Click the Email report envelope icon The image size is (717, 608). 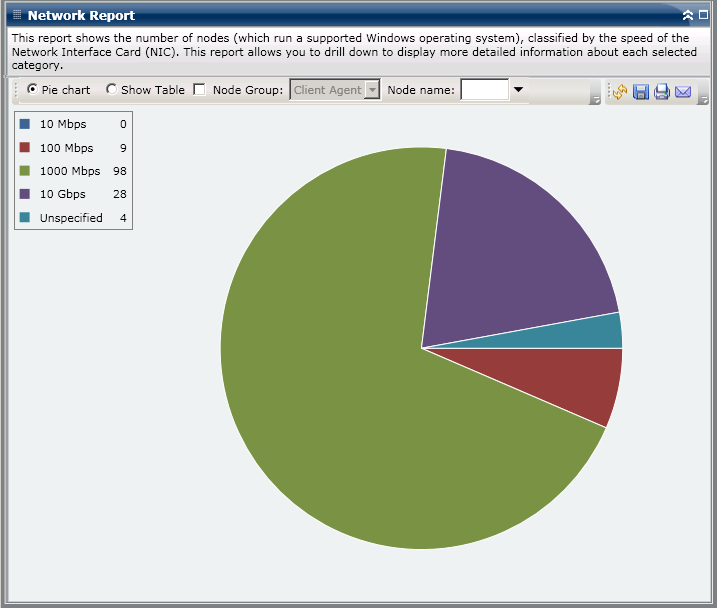click(683, 92)
